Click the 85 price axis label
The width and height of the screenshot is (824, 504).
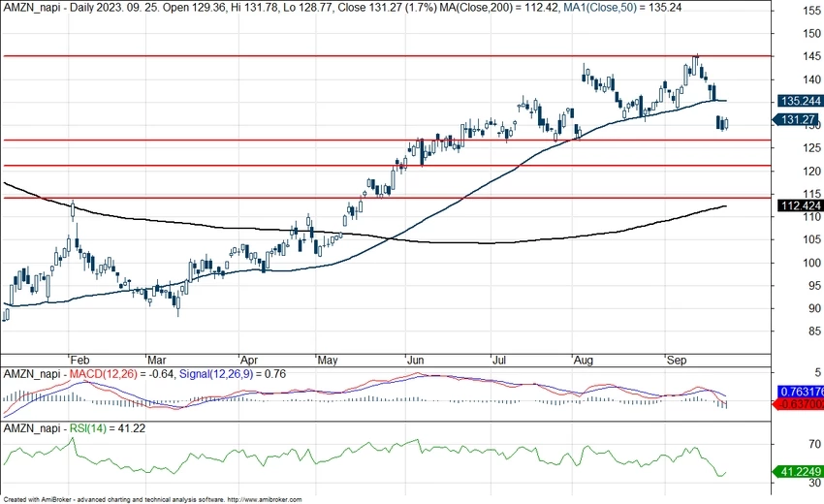[x=814, y=331]
